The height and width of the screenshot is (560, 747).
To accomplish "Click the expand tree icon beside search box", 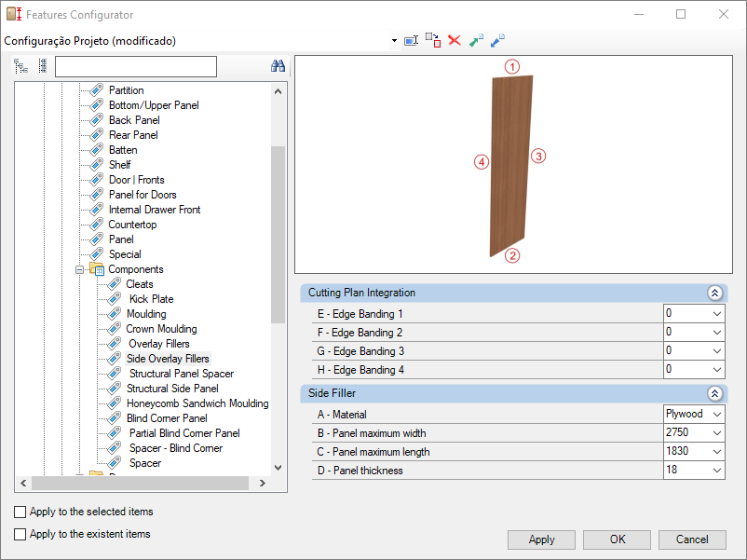I will click(x=21, y=66).
